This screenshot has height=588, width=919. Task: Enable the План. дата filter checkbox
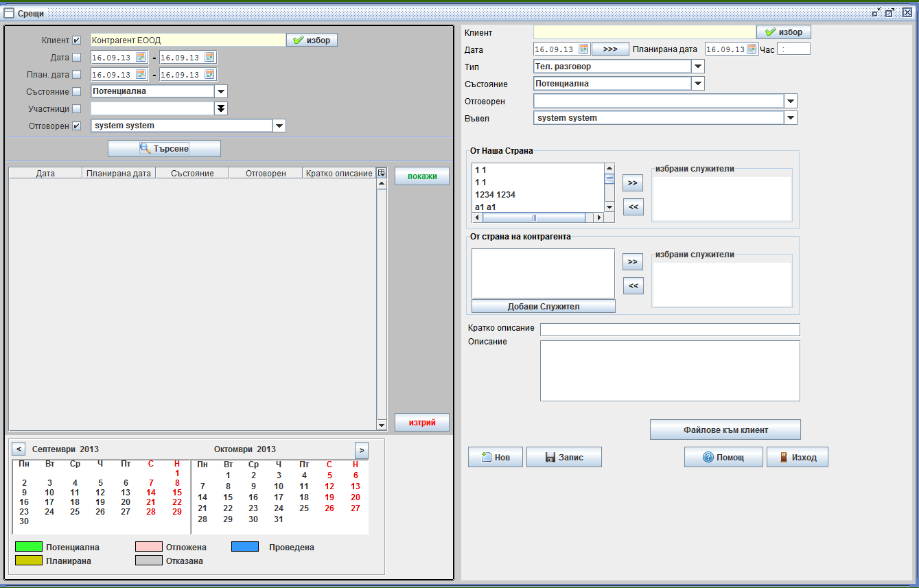[x=76, y=75]
